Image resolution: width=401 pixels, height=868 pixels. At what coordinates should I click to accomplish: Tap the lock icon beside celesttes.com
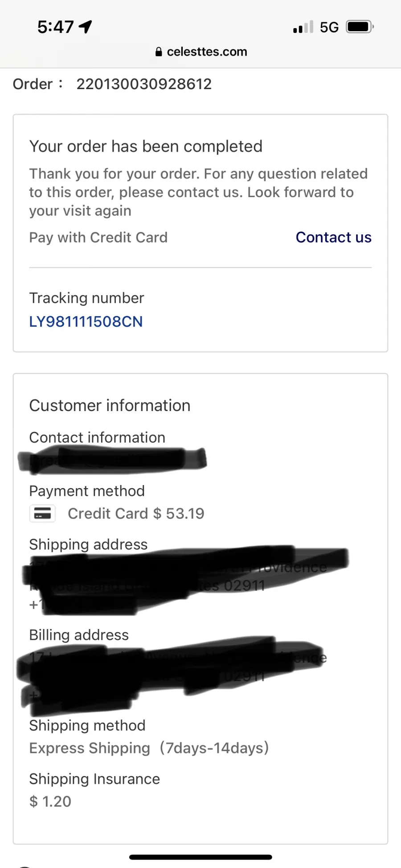[x=159, y=52]
